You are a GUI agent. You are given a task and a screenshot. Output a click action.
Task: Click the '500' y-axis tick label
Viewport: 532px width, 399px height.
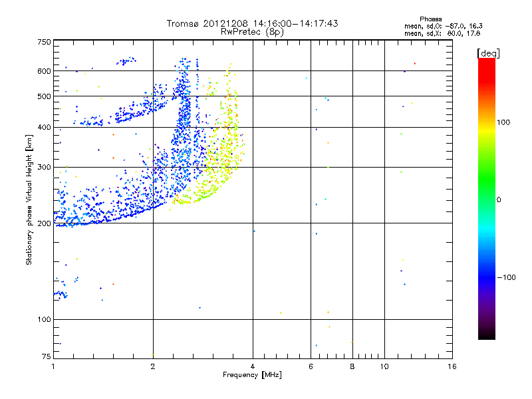[x=44, y=96]
